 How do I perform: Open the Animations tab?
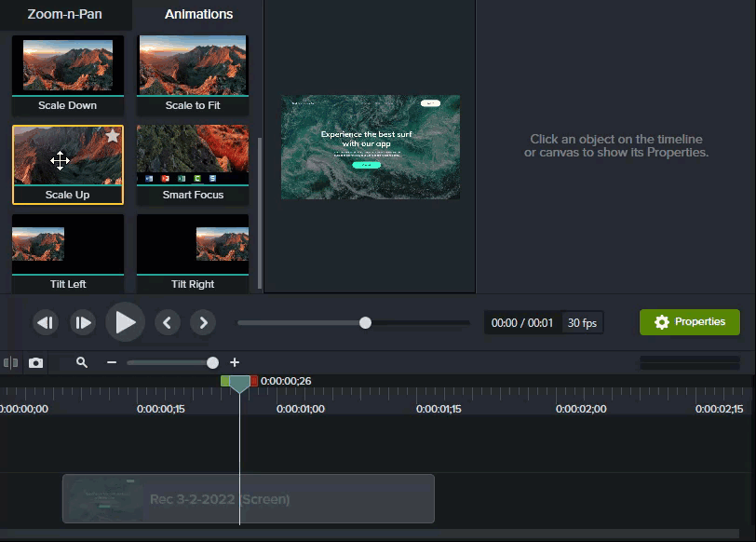198,14
